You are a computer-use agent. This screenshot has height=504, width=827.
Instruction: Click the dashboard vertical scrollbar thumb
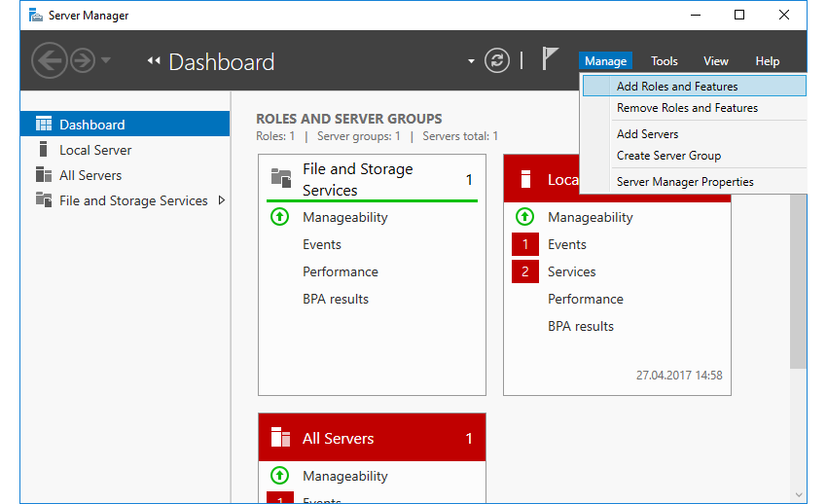(798, 281)
